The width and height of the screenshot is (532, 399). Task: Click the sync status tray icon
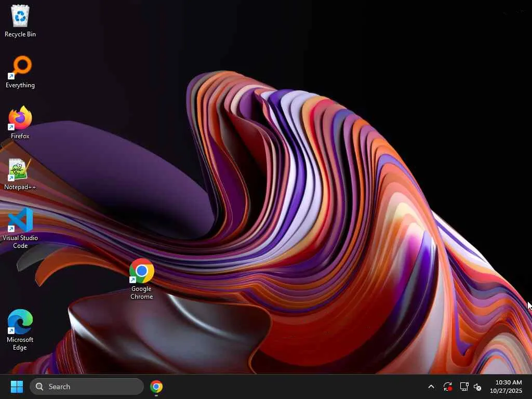coord(447,387)
